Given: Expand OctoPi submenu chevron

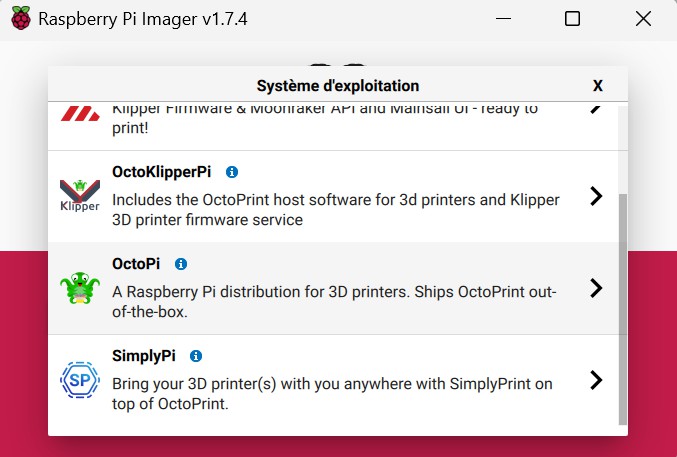Looking at the screenshot, I should [596, 288].
